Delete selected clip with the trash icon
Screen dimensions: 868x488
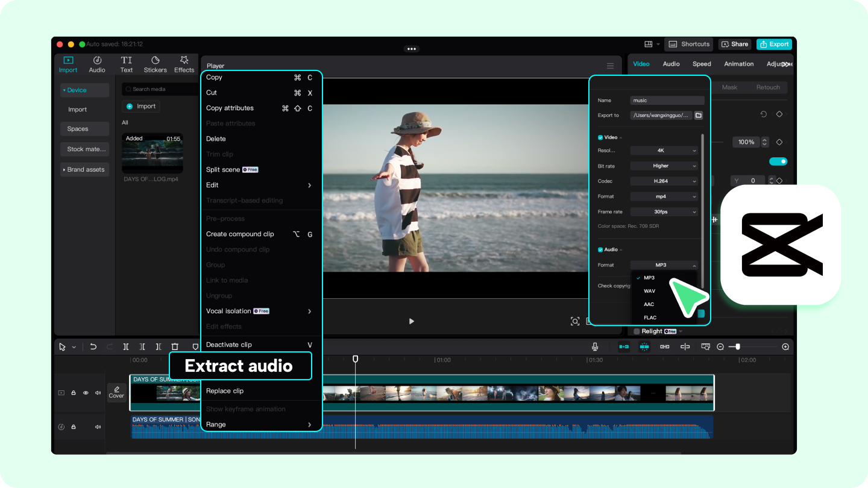click(175, 346)
